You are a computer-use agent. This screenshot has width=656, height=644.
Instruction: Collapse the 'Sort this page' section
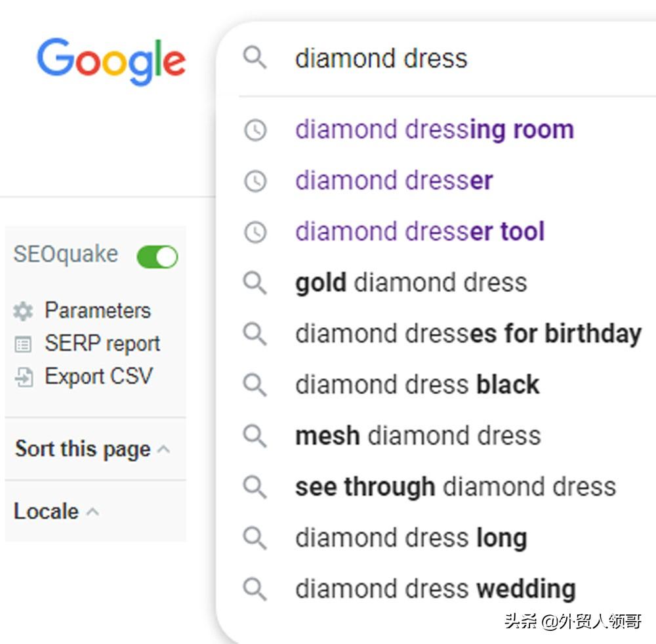(163, 449)
